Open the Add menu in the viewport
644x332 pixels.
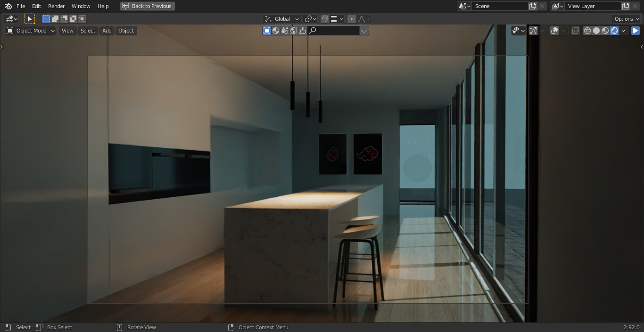coord(107,30)
